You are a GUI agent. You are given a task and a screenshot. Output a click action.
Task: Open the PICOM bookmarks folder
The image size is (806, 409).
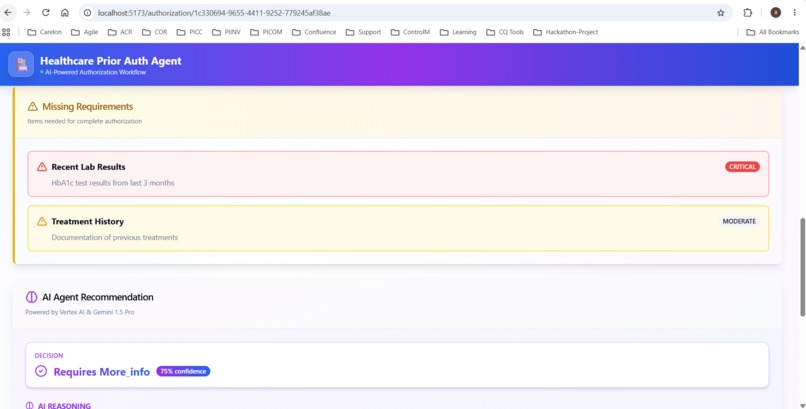coord(266,32)
